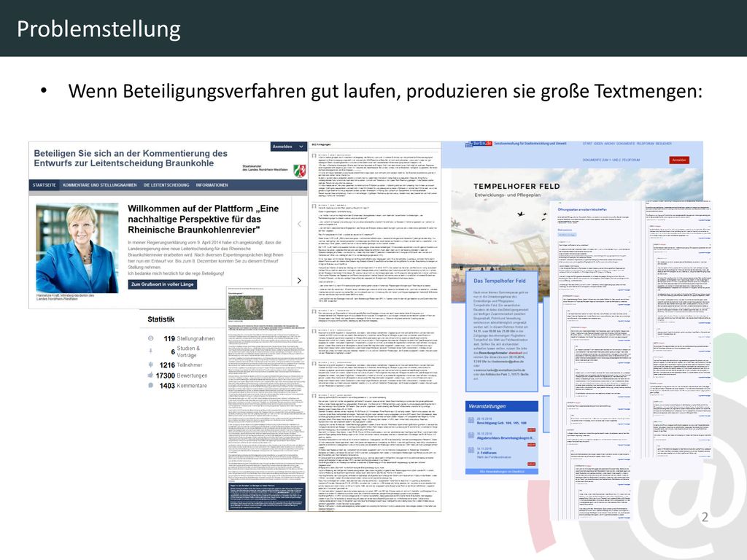The height and width of the screenshot is (560, 747).
Task: Click the 'Statistik' heading
Action: 161,319
